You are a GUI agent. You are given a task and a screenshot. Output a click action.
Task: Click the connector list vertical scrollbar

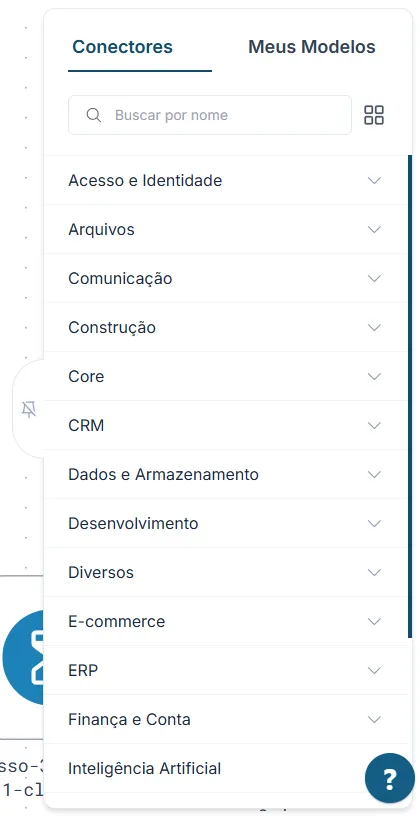click(410, 396)
